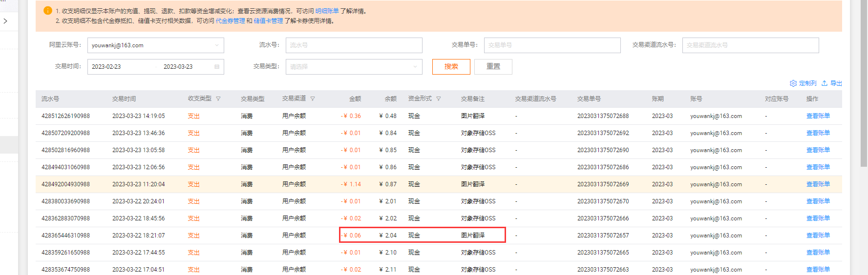
Task: Click the 流水号 column header
Action: [50, 99]
